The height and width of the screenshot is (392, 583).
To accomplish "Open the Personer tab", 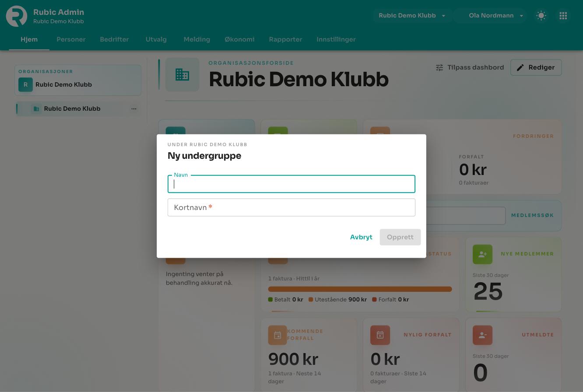I will coord(71,39).
